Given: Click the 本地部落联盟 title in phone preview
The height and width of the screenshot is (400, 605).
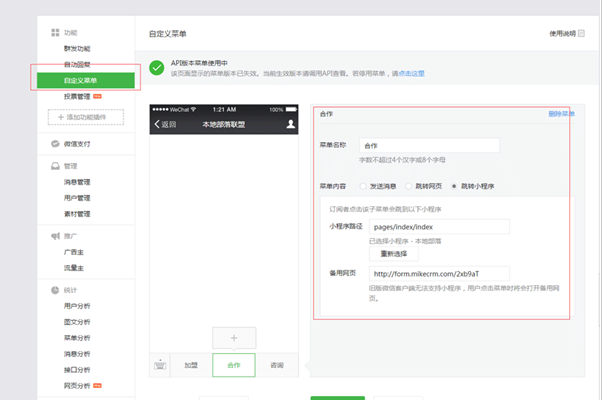Looking at the screenshot, I should (x=224, y=124).
